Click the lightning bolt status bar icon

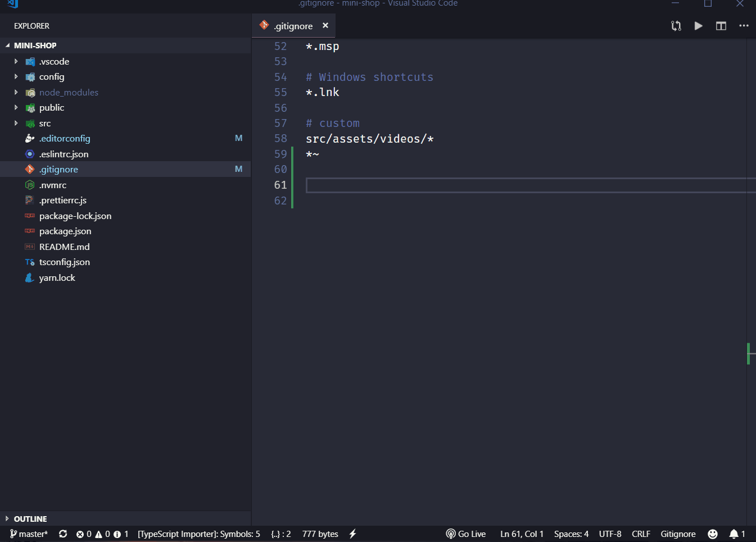[x=352, y=534]
